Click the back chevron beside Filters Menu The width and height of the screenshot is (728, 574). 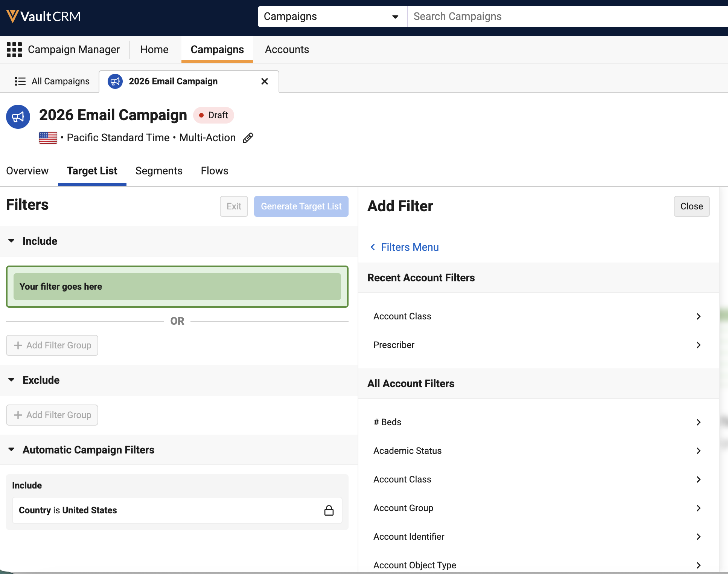coord(373,247)
